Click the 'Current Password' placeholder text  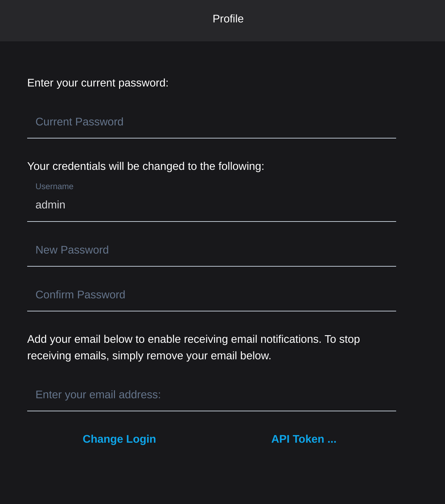click(x=80, y=122)
